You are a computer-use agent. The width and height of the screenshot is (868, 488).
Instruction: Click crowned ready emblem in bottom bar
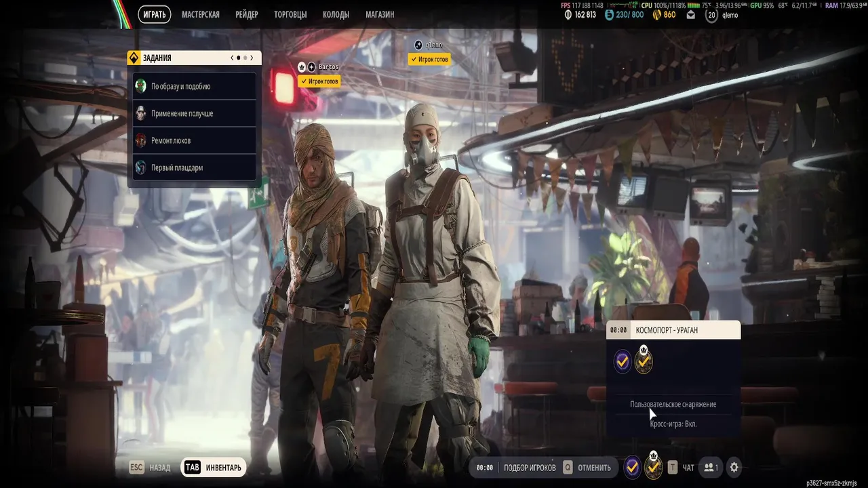(653, 466)
